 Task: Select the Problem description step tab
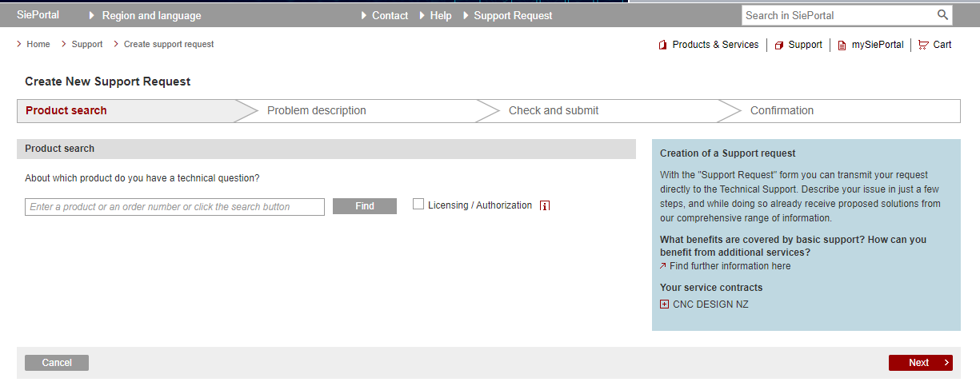[317, 111]
